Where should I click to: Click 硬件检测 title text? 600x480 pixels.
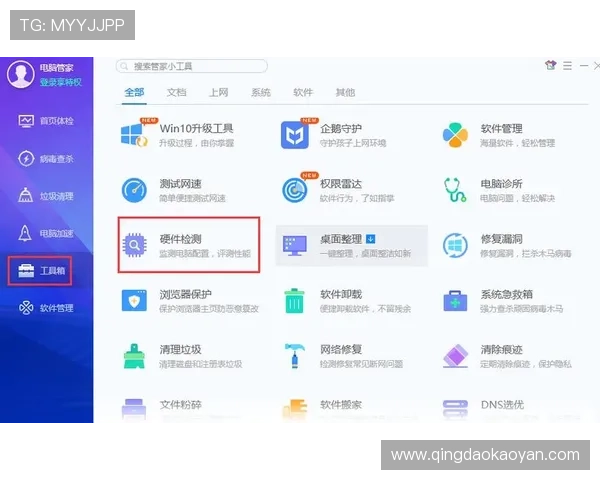[180, 239]
